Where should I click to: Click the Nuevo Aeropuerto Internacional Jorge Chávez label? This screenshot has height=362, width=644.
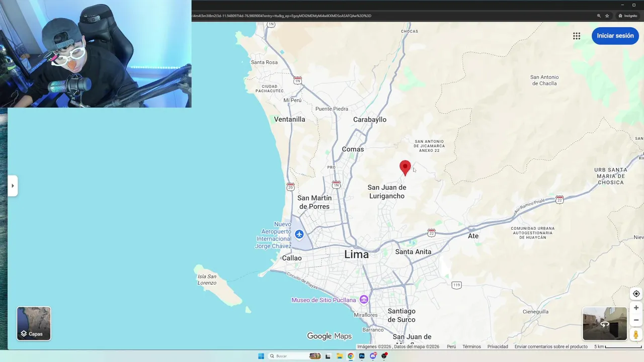(x=274, y=235)
